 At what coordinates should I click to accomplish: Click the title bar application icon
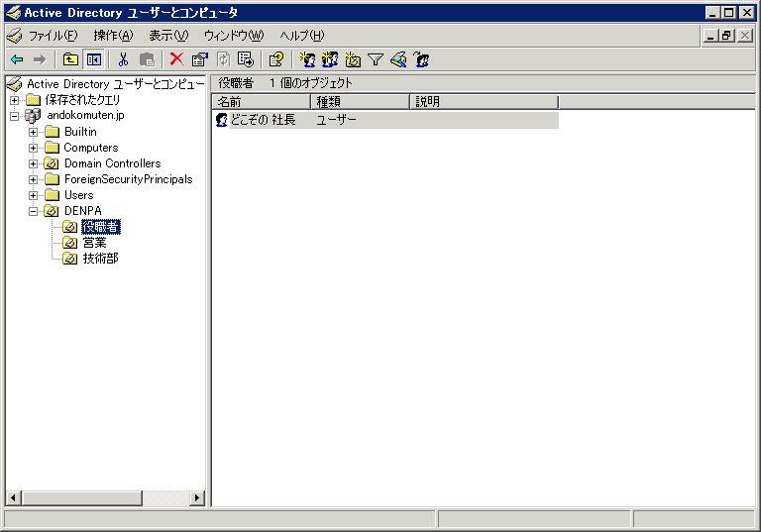(13, 13)
